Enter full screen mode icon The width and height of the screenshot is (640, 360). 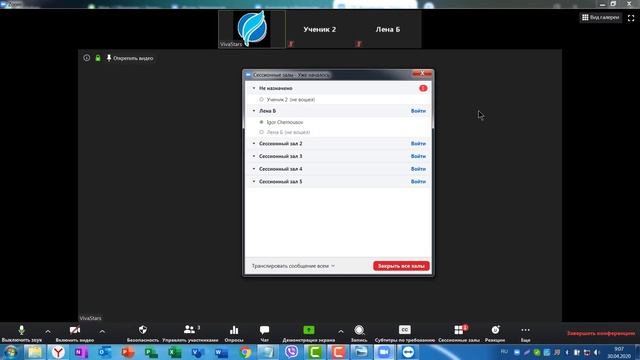(x=631, y=18)
